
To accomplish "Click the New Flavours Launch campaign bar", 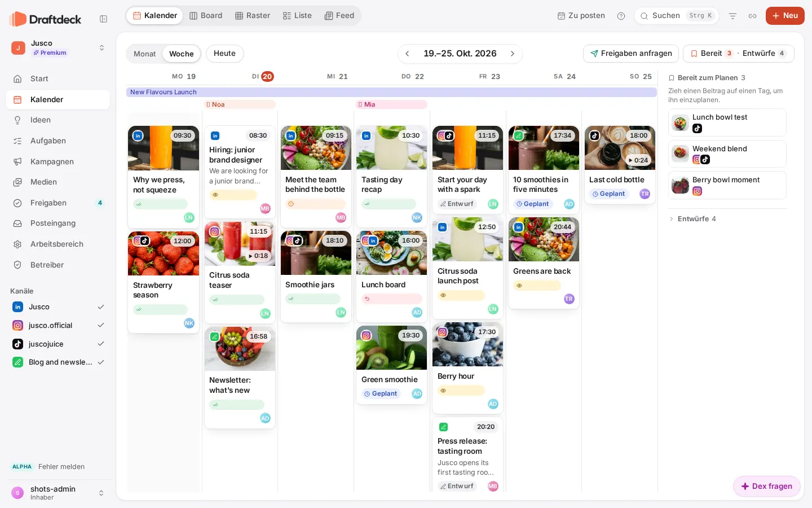I will tap(392, 92).
